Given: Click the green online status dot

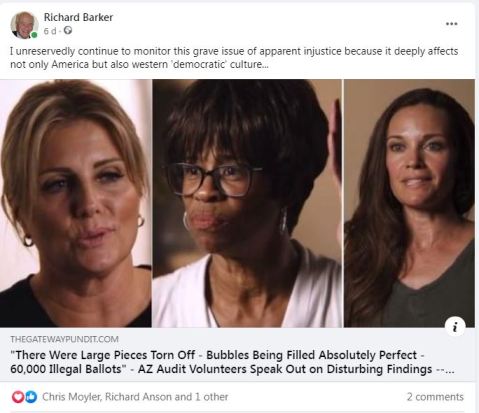Looking at the screenshot, I should [34, 35].
